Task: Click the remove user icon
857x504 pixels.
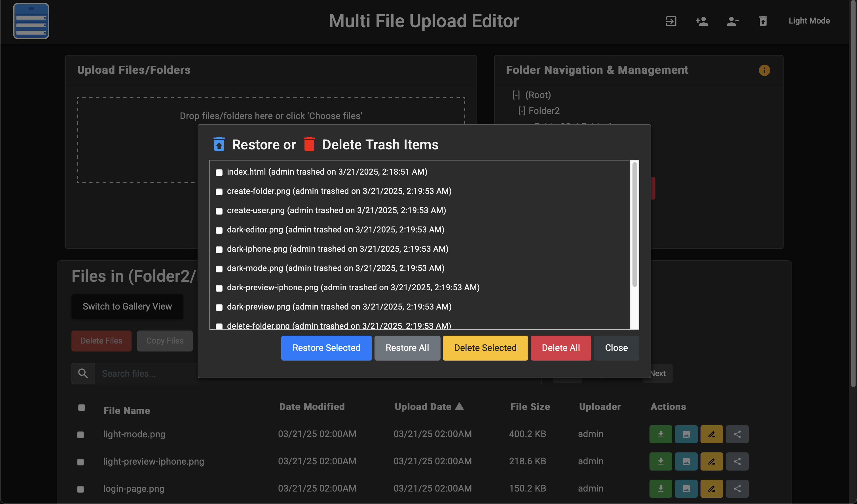Action: coord(732,21)
